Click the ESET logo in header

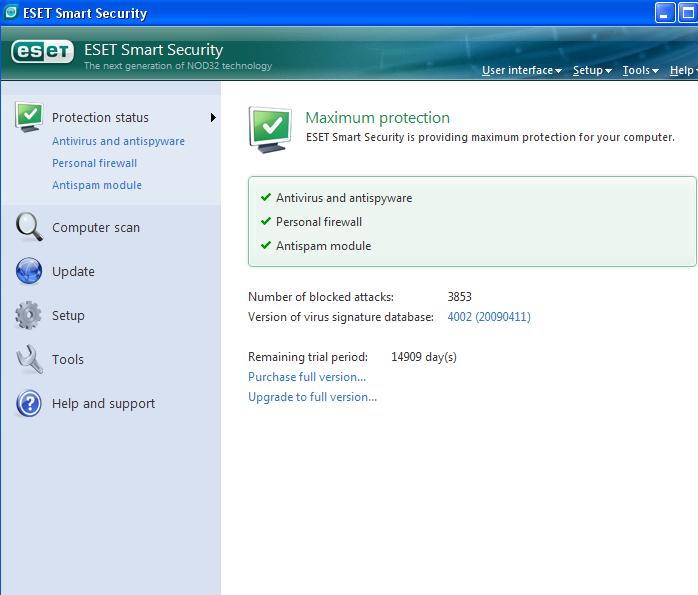43,52
